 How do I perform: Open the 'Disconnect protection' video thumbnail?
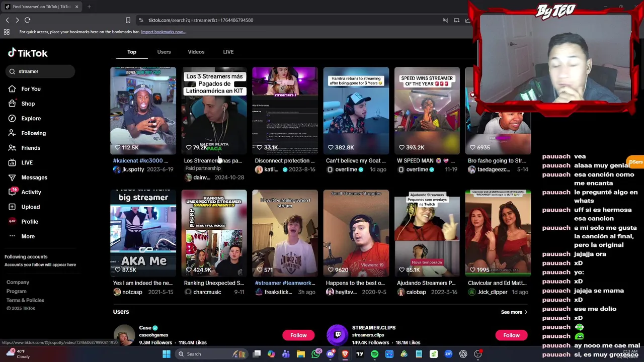point(285,110)
